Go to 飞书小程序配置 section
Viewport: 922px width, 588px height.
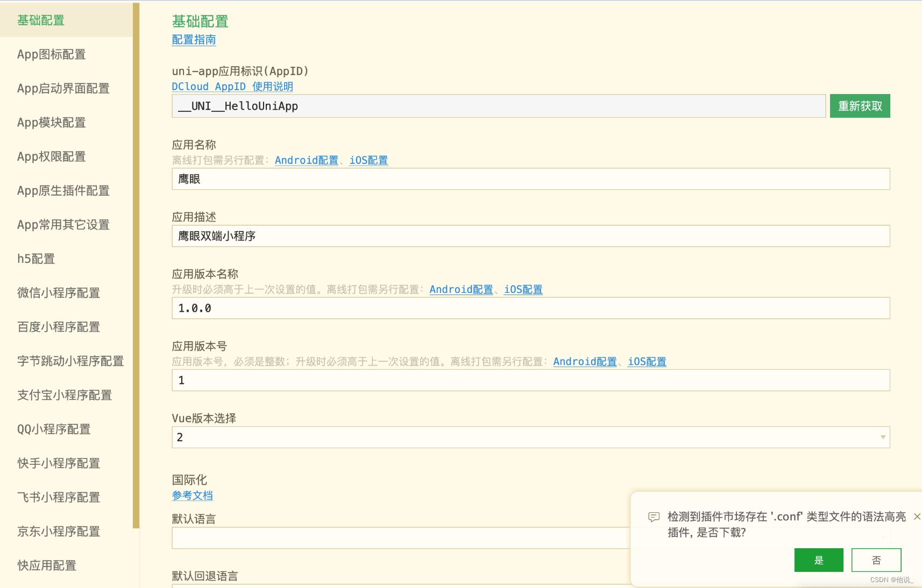point(66,497)
